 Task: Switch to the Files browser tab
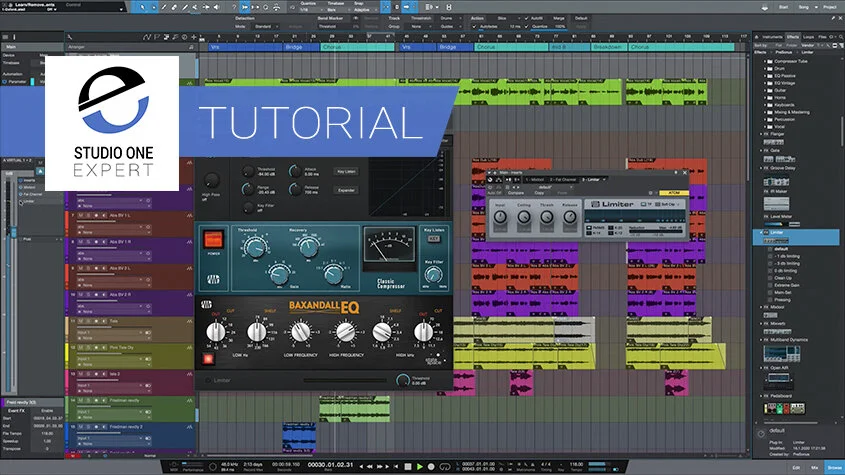pos(822,37)
